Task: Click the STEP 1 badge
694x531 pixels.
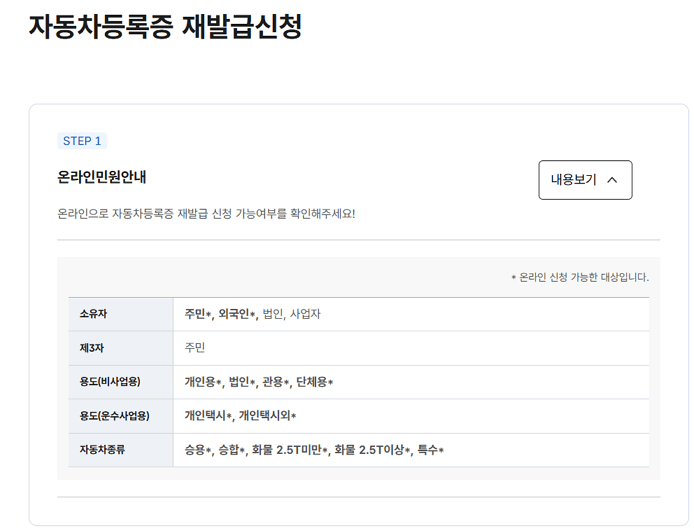Action: point(82,141)
